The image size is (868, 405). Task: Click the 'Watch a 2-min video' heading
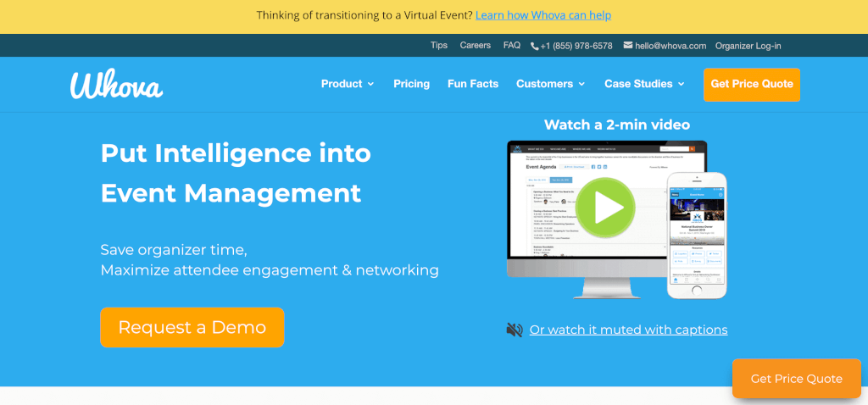tap(617, 125)
